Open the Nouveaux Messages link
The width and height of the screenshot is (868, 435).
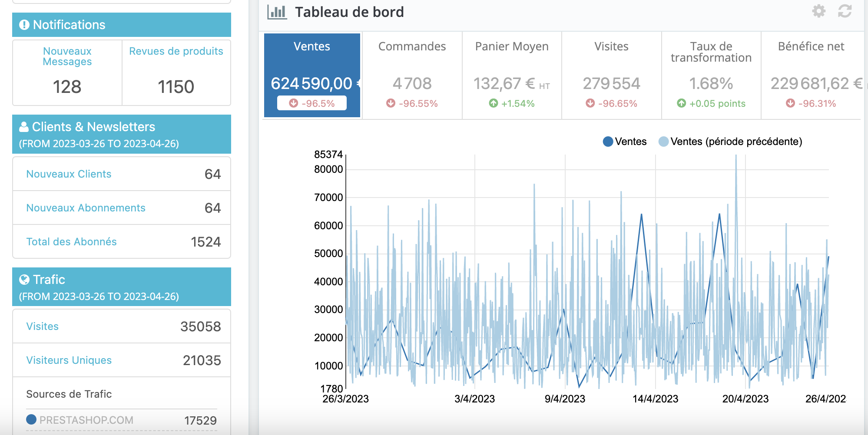tap(67, 56)
